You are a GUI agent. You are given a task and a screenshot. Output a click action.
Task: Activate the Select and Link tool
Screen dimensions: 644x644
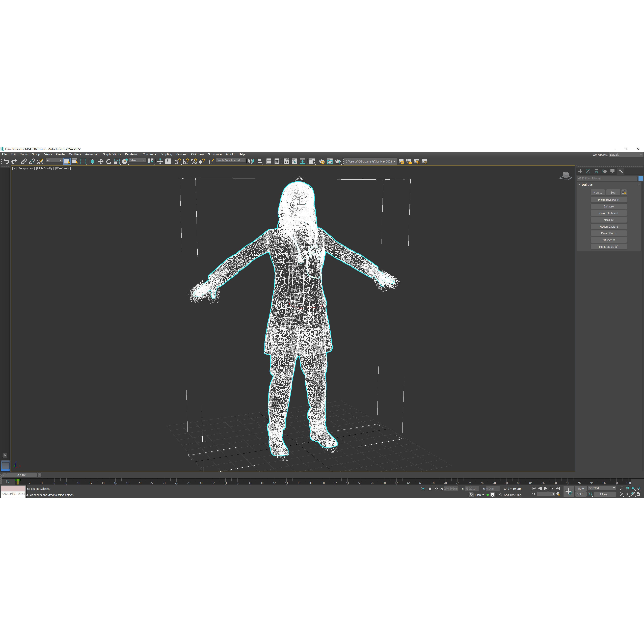pyautogui.click(x=24, y=161)
